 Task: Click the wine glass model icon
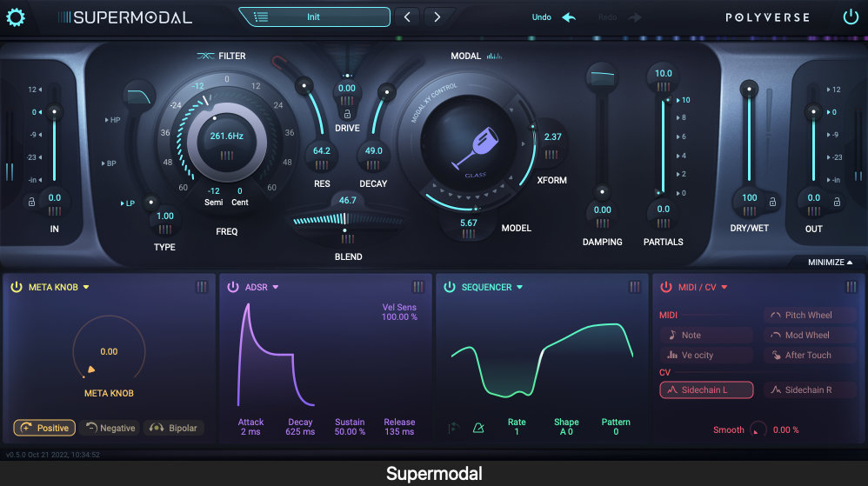tap(475, 147)
